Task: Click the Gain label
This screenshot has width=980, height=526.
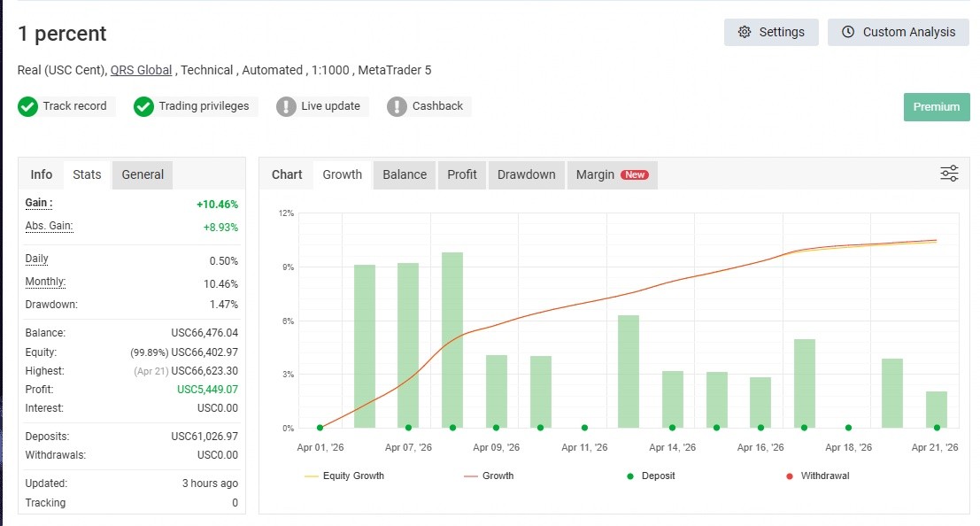Action: point(39,203)
